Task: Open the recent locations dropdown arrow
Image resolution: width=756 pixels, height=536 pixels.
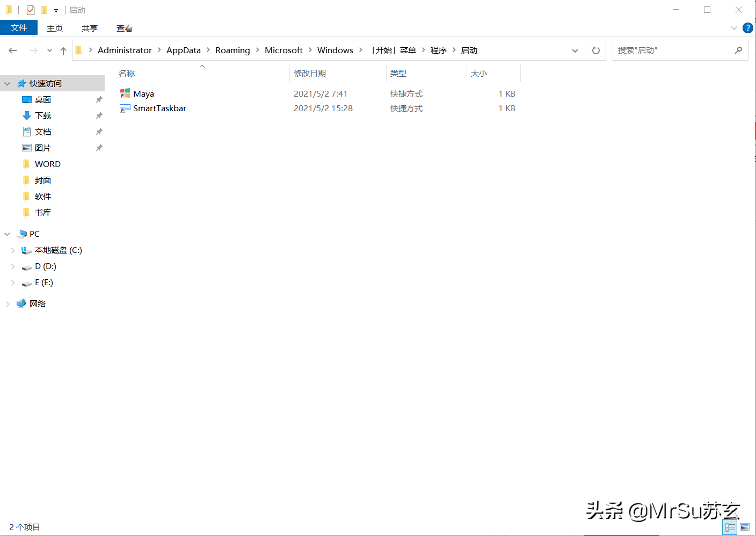Action: (x=49, y=50)
